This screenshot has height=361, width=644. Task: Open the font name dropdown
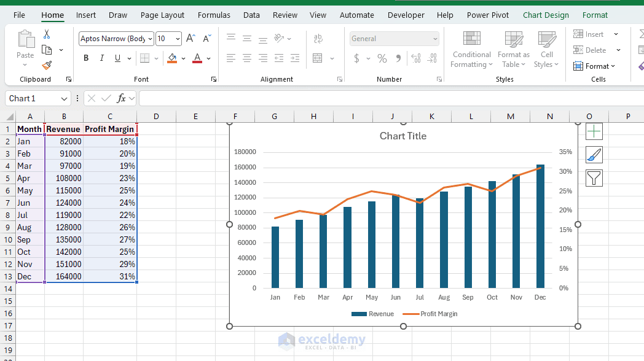[151, 39]
